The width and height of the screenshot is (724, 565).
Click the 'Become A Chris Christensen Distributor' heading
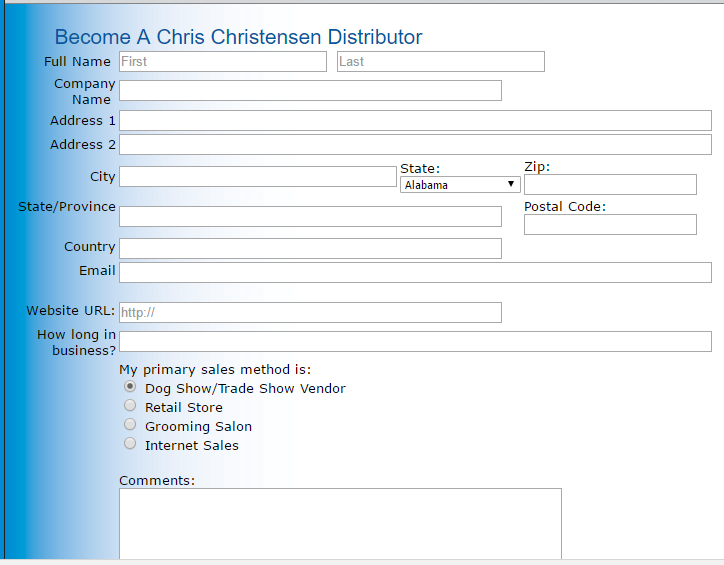click(238, 37)
